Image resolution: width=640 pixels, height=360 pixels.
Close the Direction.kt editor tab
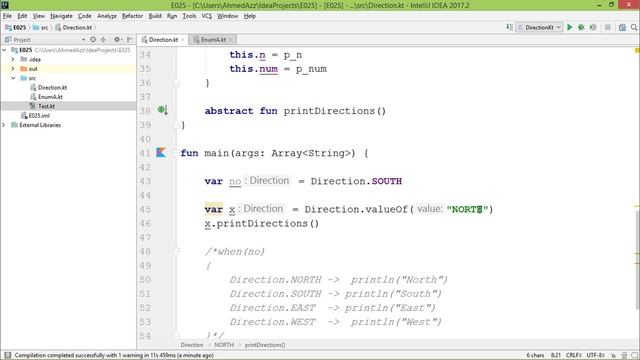[x=182, y=40]
